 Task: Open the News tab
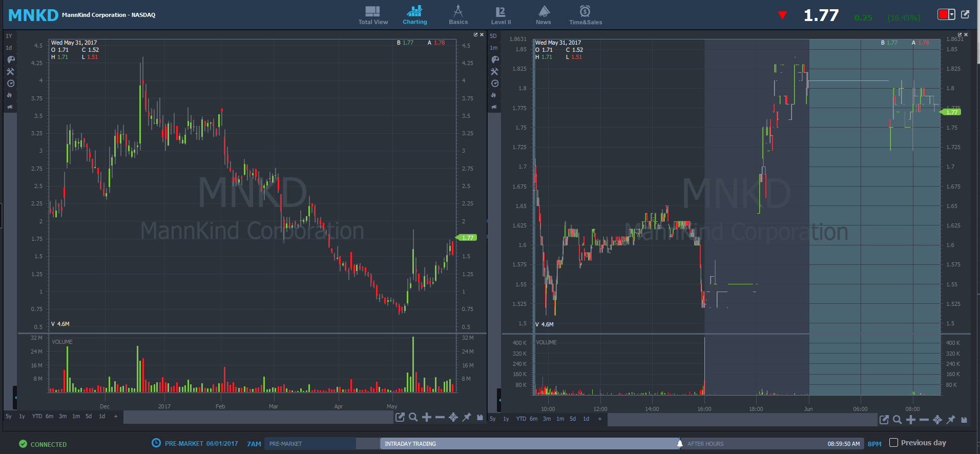point(543,15)
